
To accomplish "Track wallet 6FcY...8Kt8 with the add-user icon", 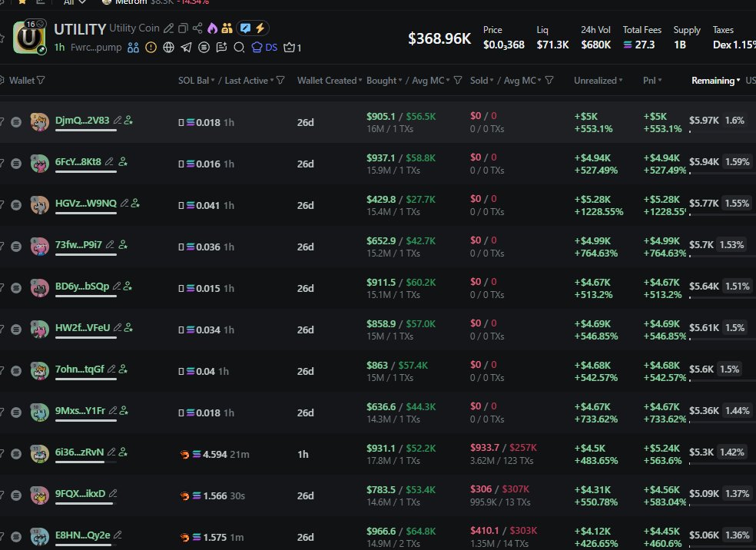I will click(x=123, y=162).
